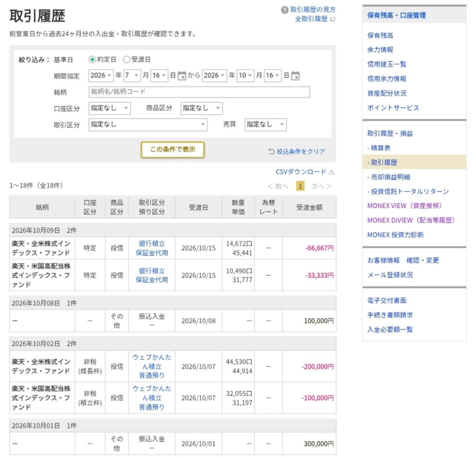The height and width of the screenshot is (458, 476).
Task: Open 信用建玉一覧 in sidebar
Action: 386,64
